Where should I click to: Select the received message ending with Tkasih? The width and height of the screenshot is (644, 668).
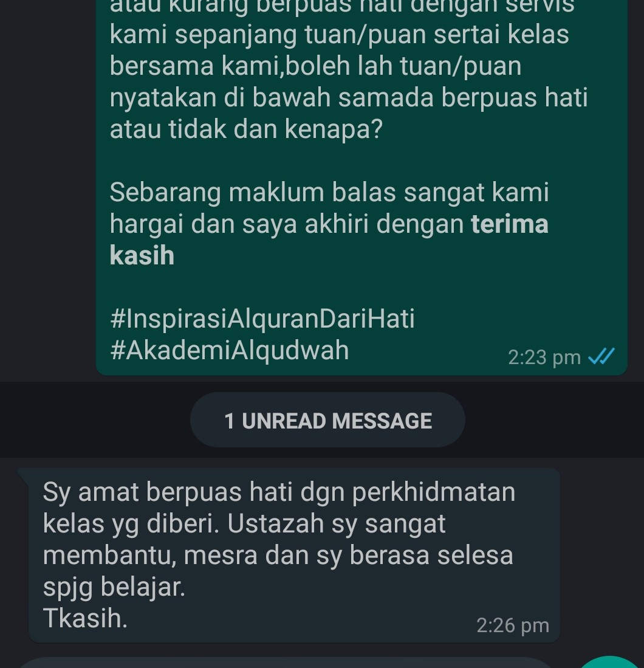click(x=294, y=555)
